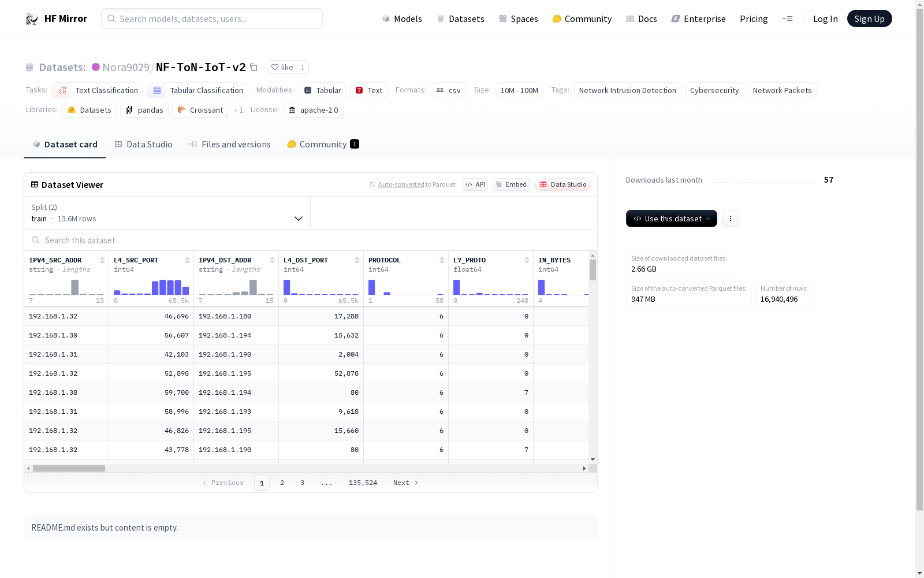924x578 pixels.
Task: Open Spaces in the top navigation
Action: coord(519,18)
